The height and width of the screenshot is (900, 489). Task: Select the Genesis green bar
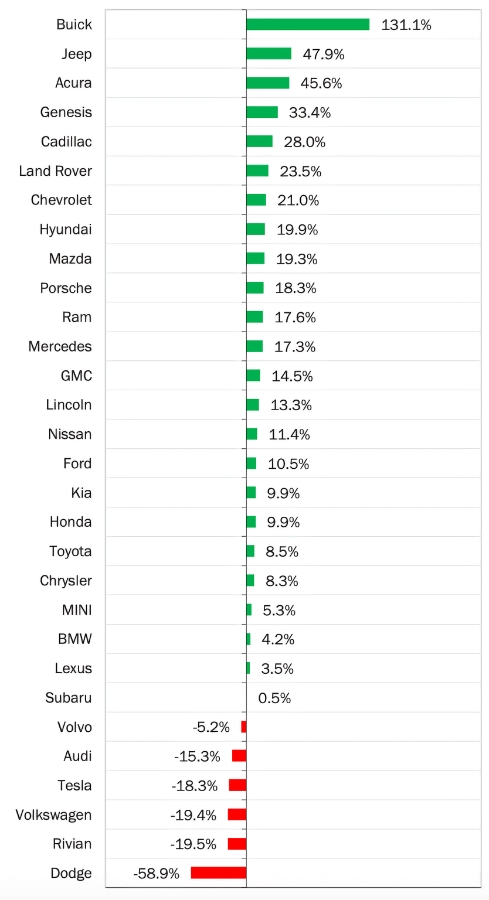[262, 112]
